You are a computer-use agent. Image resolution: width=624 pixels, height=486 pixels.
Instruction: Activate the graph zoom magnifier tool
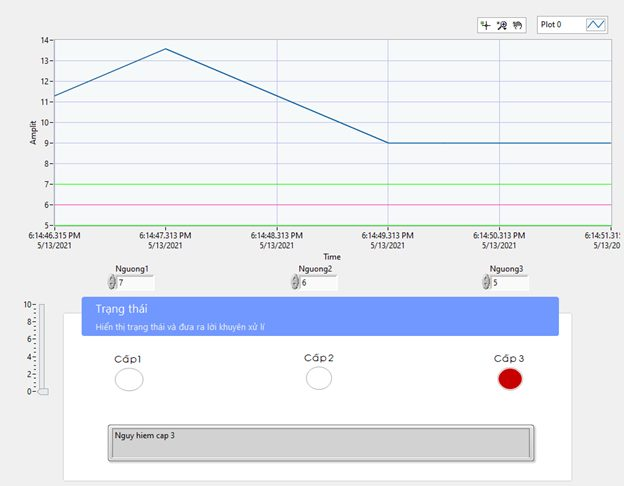pos(501,25)
